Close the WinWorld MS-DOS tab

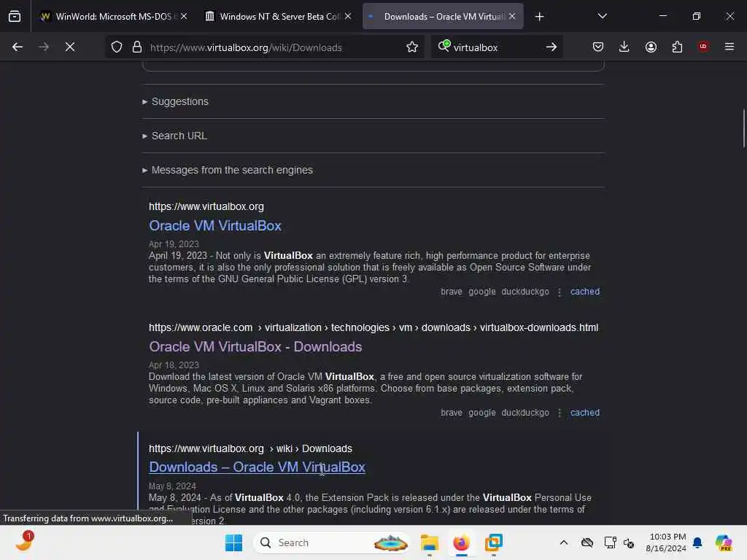tap(184, 17)
